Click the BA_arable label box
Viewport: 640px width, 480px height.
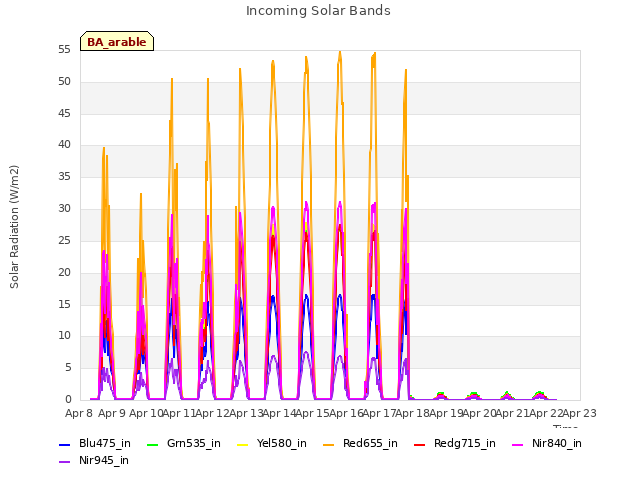[x=117, y=41]
